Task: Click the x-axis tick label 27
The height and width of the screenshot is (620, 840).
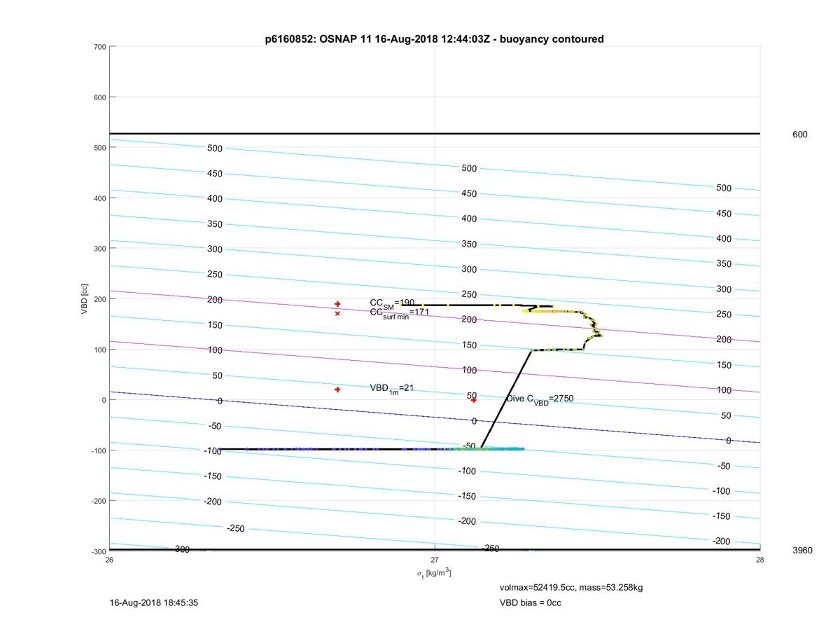Action: 435,560
